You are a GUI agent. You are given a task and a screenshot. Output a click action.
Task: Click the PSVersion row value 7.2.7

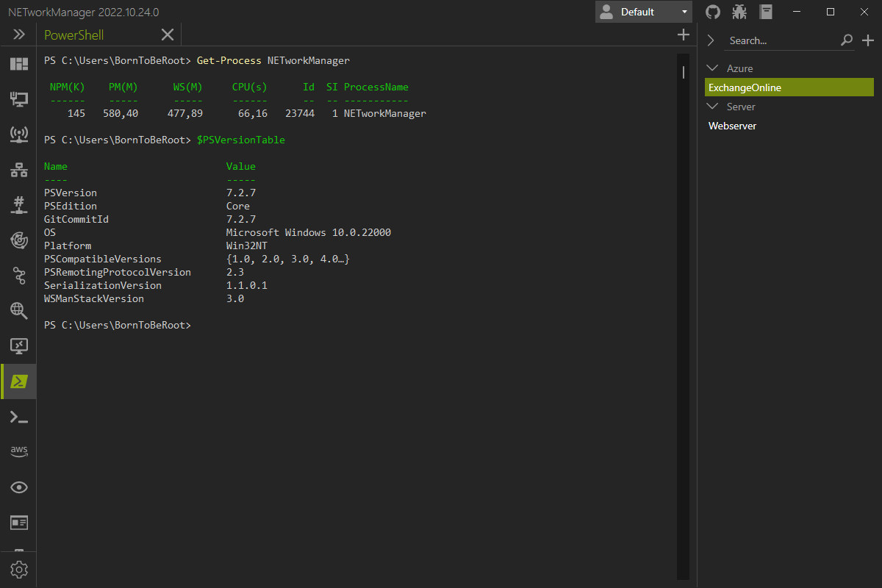[241, 193]
